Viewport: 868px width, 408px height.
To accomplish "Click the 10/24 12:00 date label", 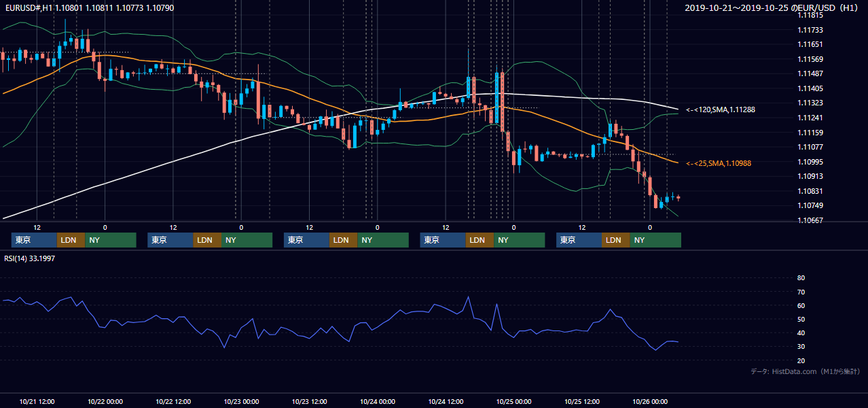I will pos(446,401).
